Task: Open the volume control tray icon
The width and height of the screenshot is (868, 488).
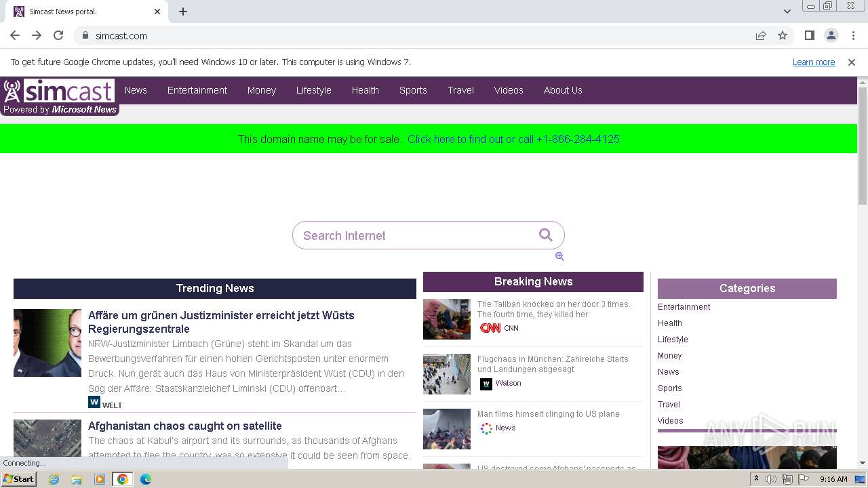Action: (x=771, y=479)
